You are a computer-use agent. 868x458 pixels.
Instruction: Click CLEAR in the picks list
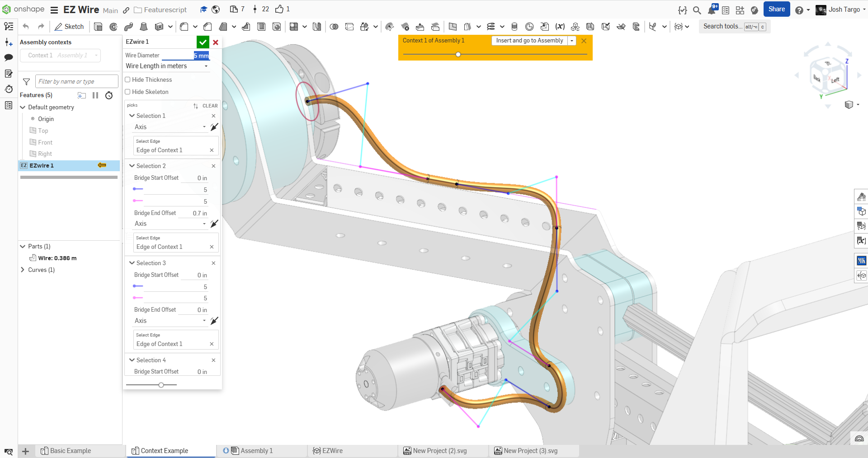[x=210, y=106]
